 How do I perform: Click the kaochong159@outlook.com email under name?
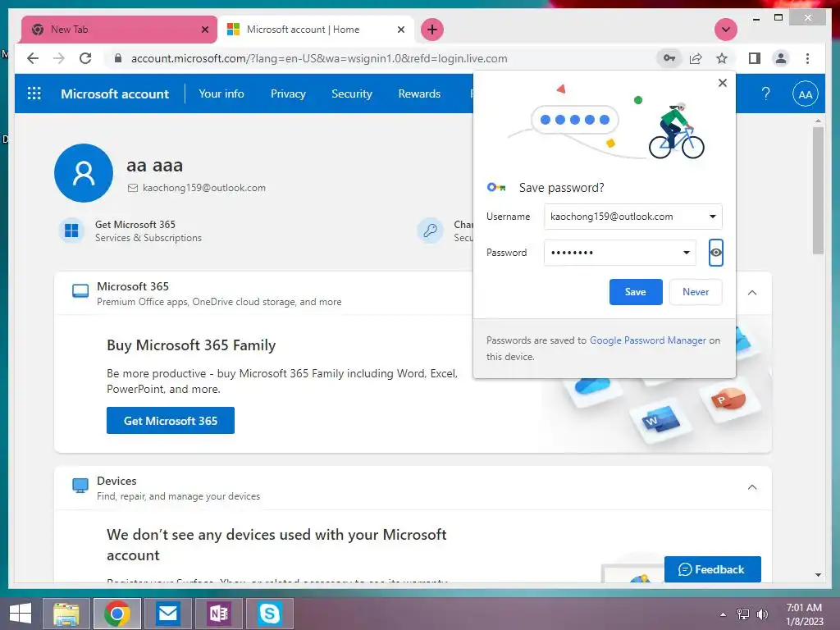tap(203, 188)
